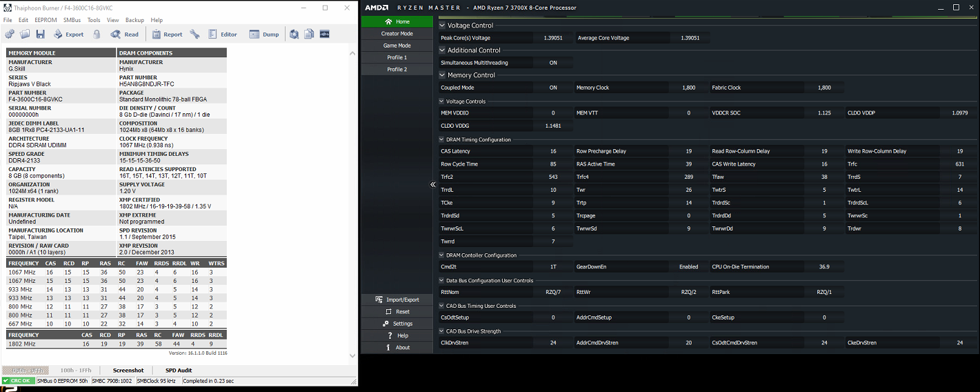Screen dimensions: 980x392
Task: Open the EEPROM menu
Action: tap(46, 20)
